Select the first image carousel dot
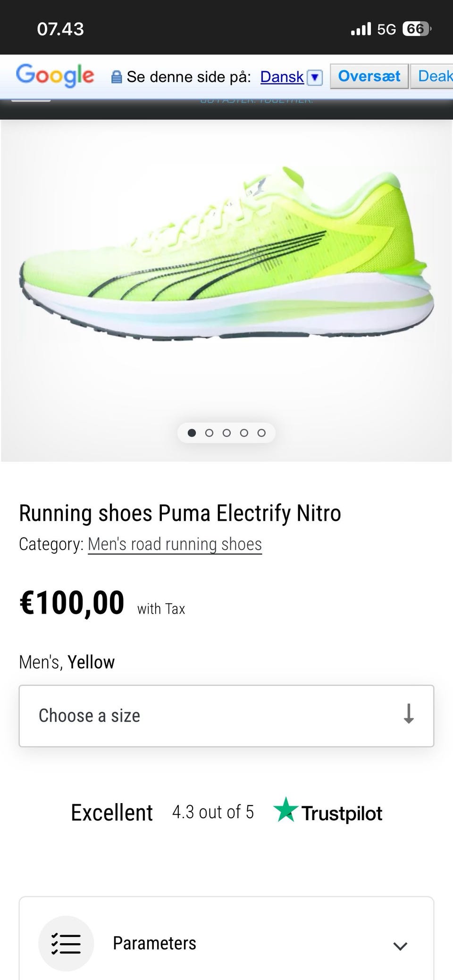 click(x=192, y=433)
